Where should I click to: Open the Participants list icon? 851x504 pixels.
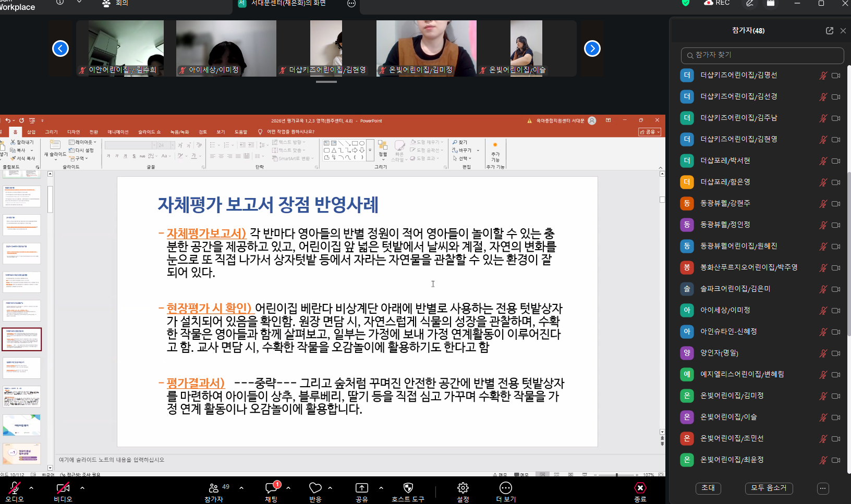214,488
